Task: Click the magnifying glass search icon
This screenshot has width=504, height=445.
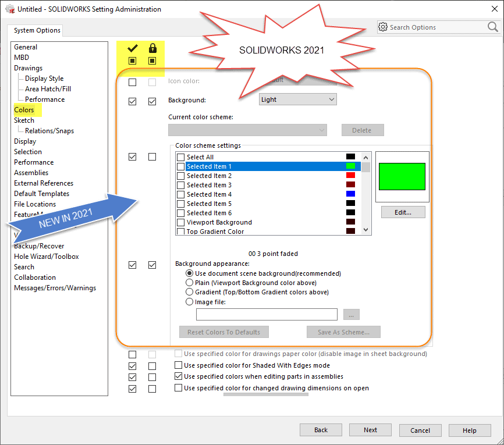Action: [492, 27]
